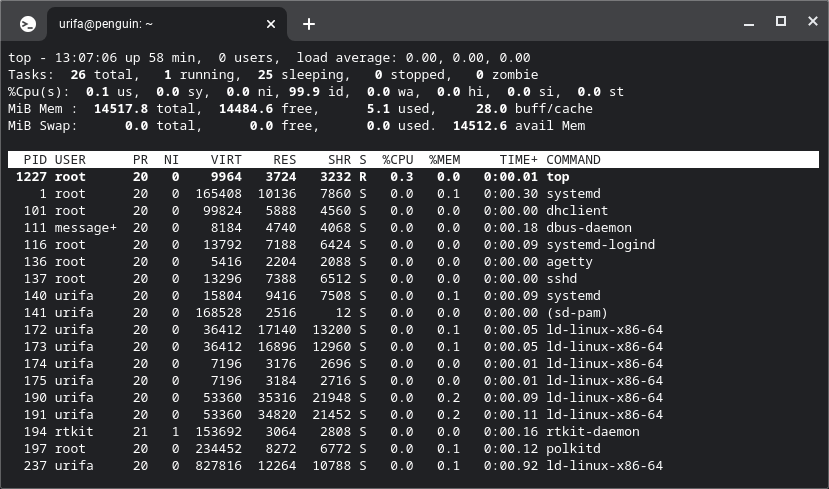Click the sshd command name
This screenshot has width=829, height=489.
click(x=562, y=279)
